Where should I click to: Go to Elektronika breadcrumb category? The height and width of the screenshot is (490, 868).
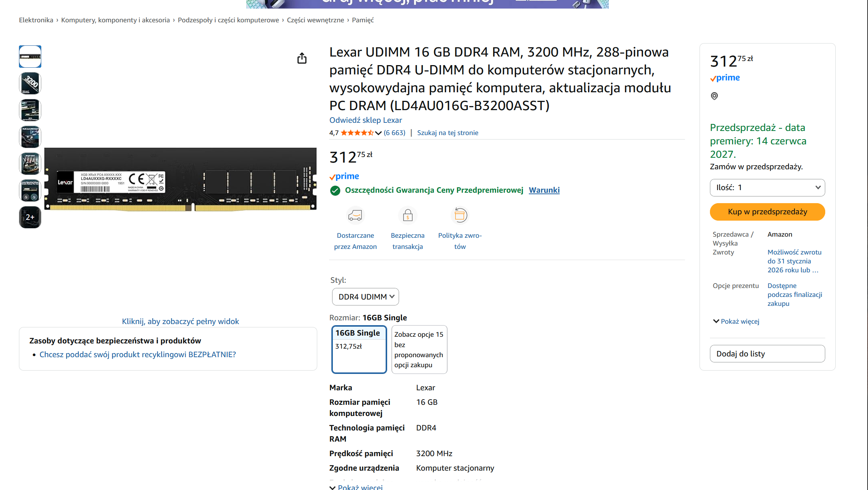point(36,20)
